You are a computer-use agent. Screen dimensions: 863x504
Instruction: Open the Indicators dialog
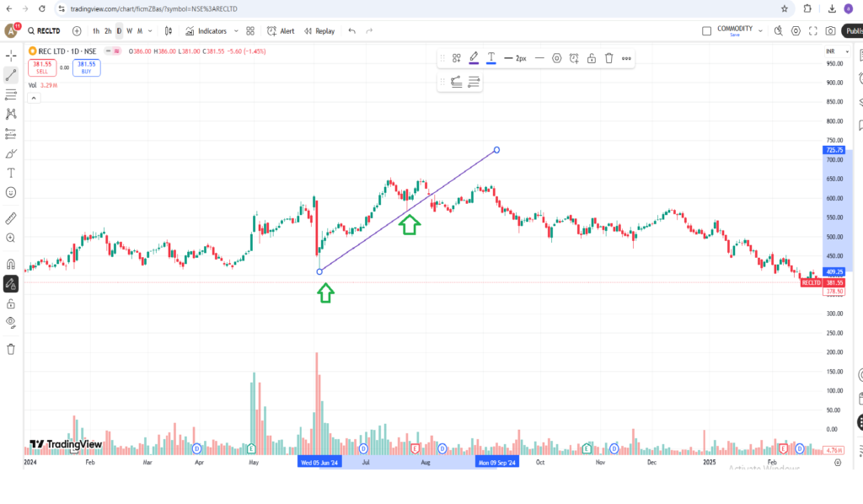[206, 31]
